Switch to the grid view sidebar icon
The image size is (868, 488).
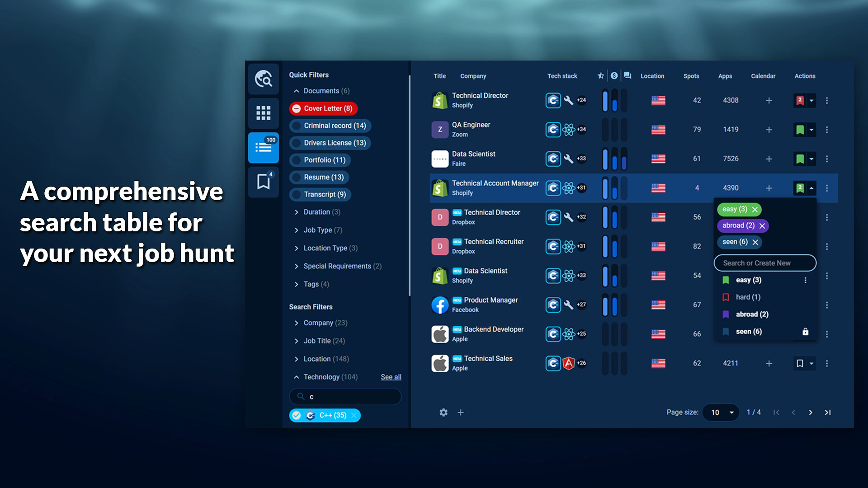(263, 113)
